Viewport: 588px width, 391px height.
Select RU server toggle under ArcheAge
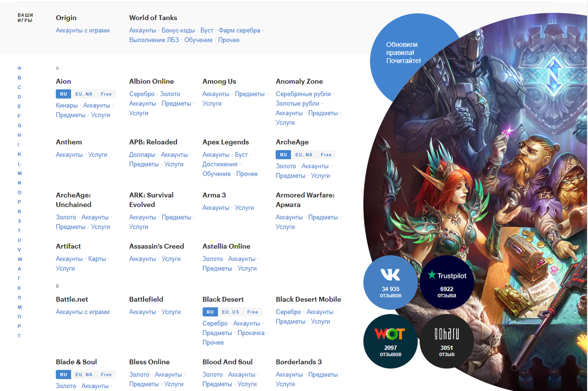[283, 155]
